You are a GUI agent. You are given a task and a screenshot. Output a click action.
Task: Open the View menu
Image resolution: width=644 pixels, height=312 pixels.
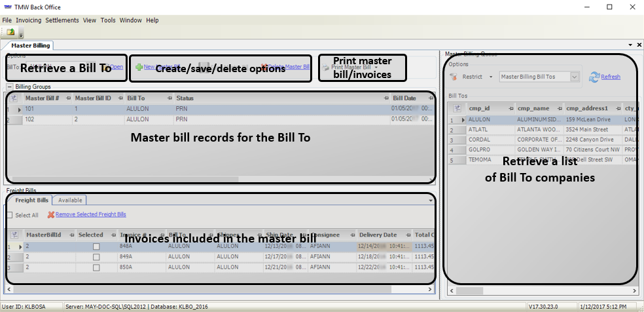90,20
